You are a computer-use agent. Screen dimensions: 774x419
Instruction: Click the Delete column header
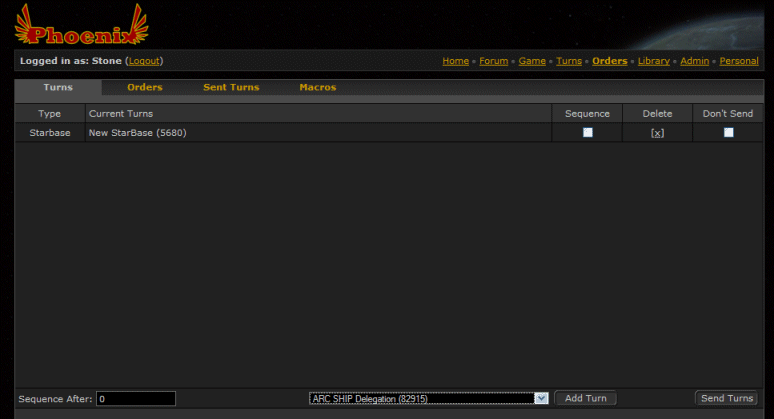click(658, 114)
